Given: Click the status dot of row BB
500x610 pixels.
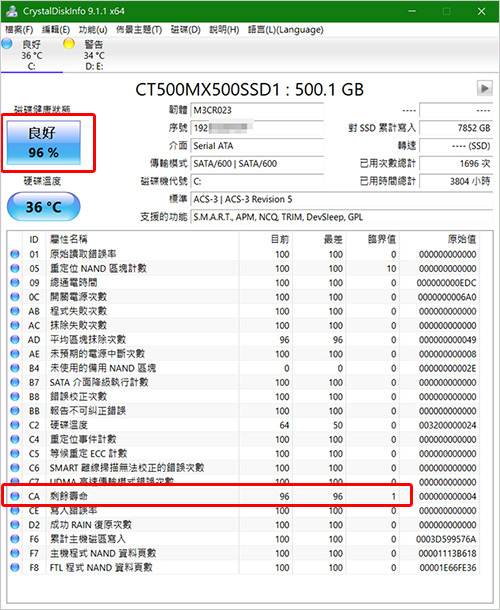Looking at the screenshot, I should coord(15,411).
